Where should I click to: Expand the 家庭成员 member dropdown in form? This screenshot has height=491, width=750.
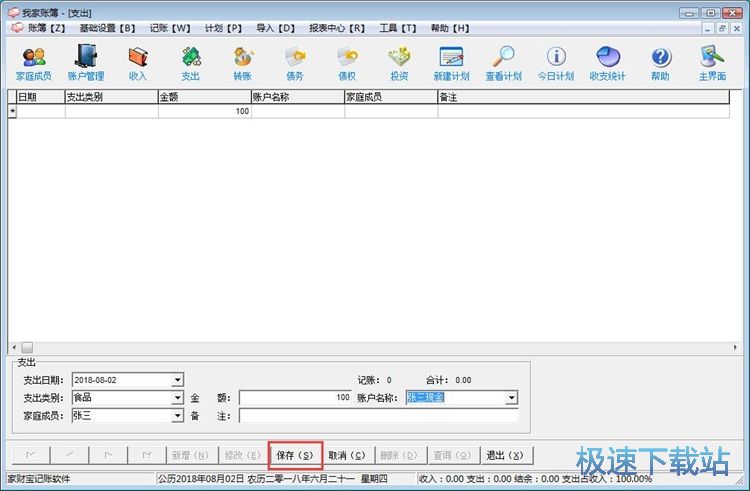[x=178, y=415]
